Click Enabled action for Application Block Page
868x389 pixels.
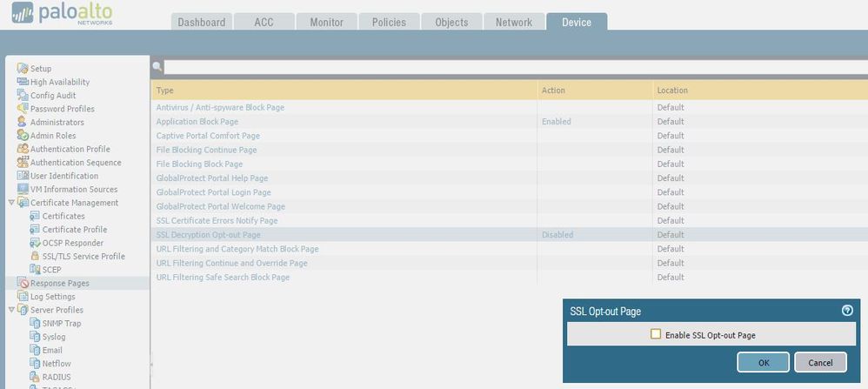coord(557,121)
